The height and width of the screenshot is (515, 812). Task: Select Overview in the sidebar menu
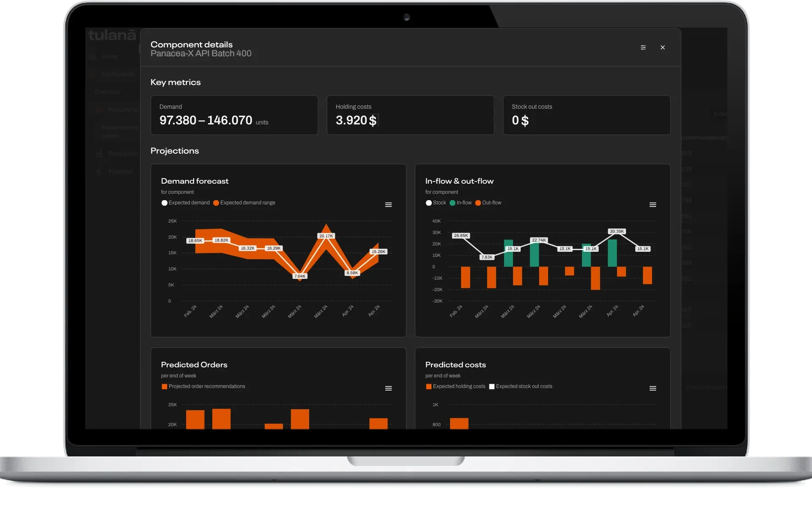(107, 92)
